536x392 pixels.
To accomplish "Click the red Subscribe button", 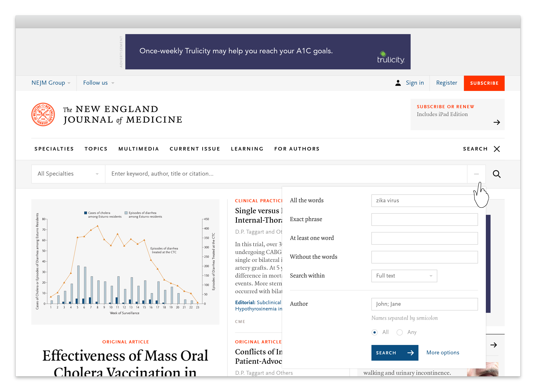I will click(484, 83).
